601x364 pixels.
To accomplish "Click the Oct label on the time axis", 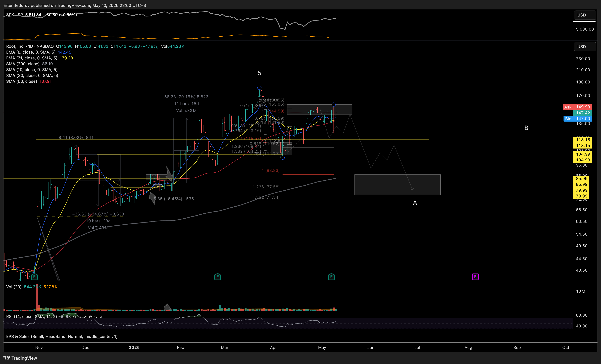I will click(x=566, y=348).
